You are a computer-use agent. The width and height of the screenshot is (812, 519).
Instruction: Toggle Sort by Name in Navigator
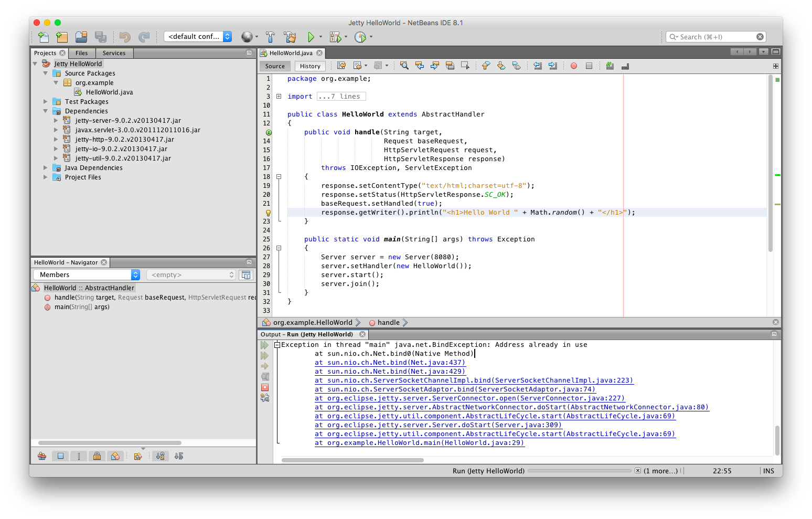pos(161,456)
